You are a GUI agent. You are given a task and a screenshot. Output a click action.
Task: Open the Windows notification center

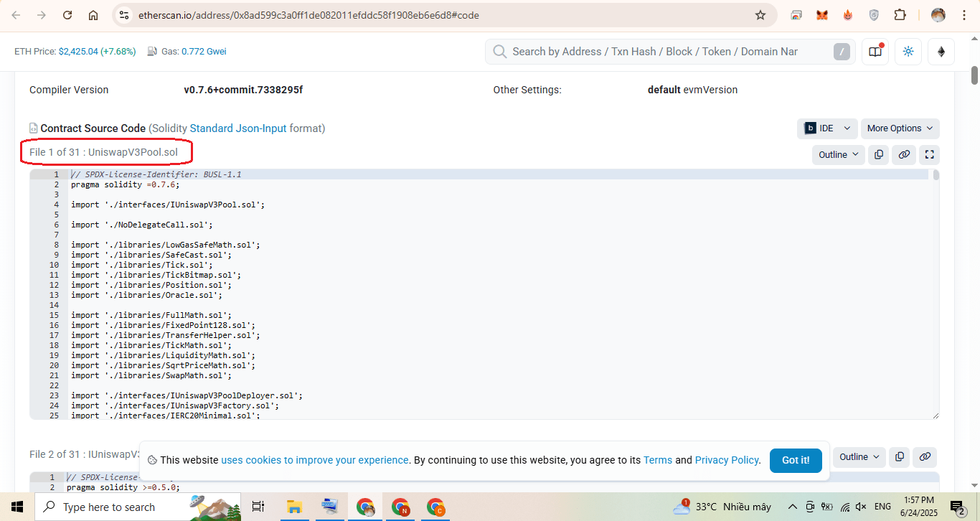pyautogui.click(x=959, y=507)
